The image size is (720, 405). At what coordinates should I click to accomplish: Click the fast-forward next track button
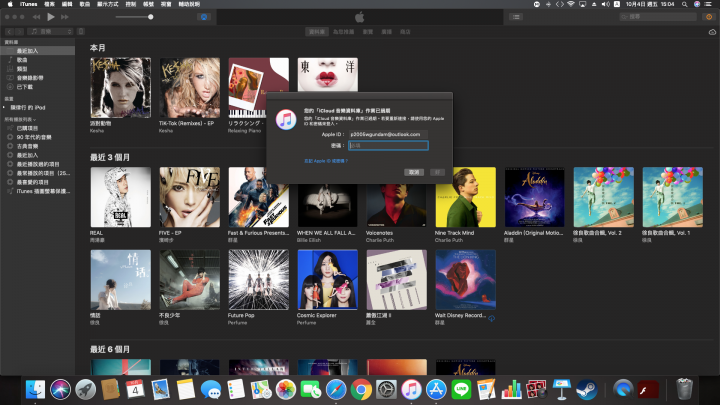pos(65,17)
